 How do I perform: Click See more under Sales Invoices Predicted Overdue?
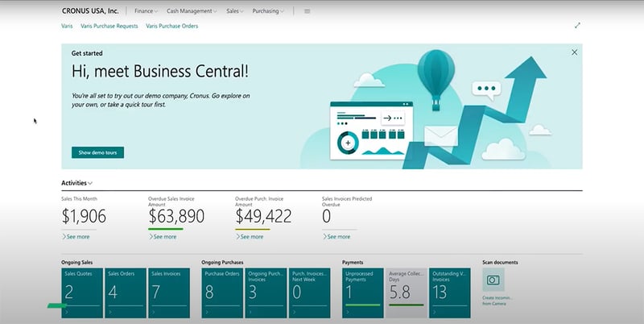coord(336,237)
